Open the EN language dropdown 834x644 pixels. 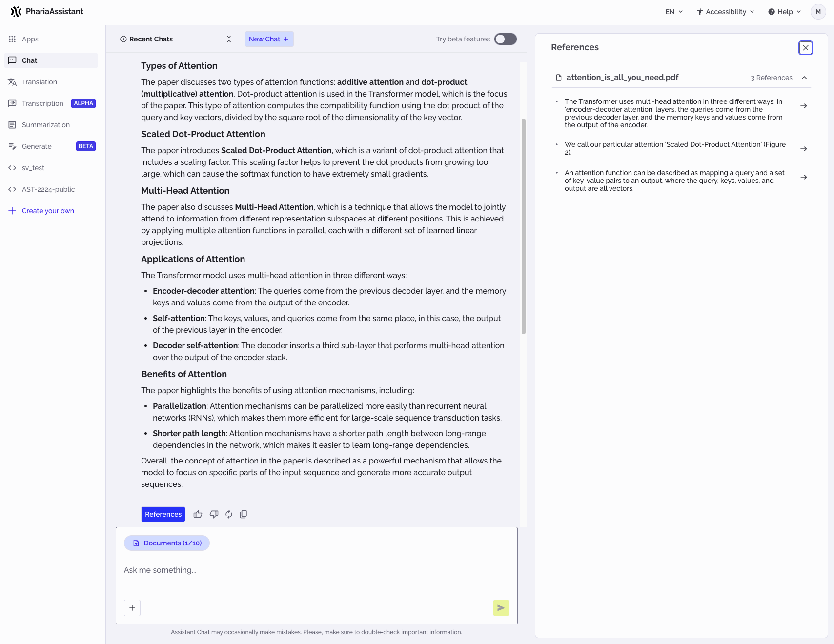[x=674, y=12]
